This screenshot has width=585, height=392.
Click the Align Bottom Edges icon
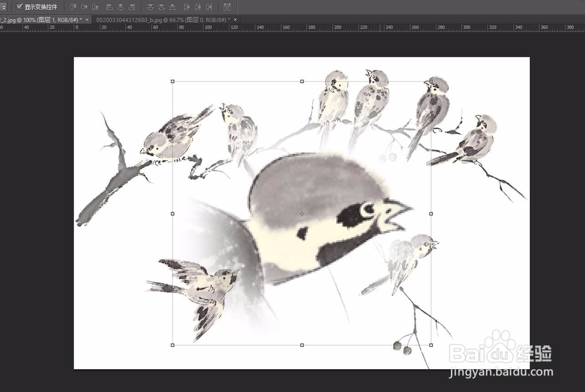coord(95,6)
